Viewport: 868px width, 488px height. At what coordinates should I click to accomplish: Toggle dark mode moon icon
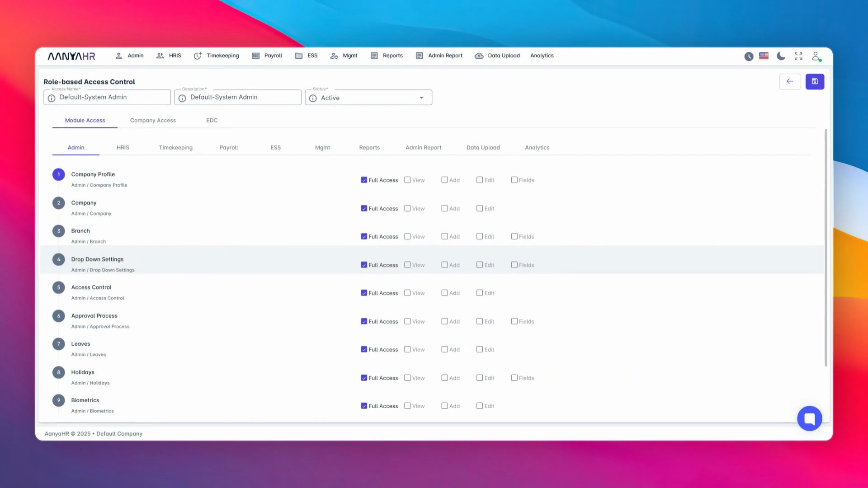pos(781,56)
